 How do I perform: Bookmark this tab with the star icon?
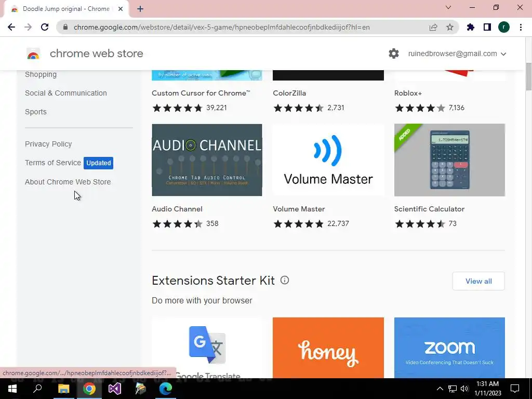450,27
